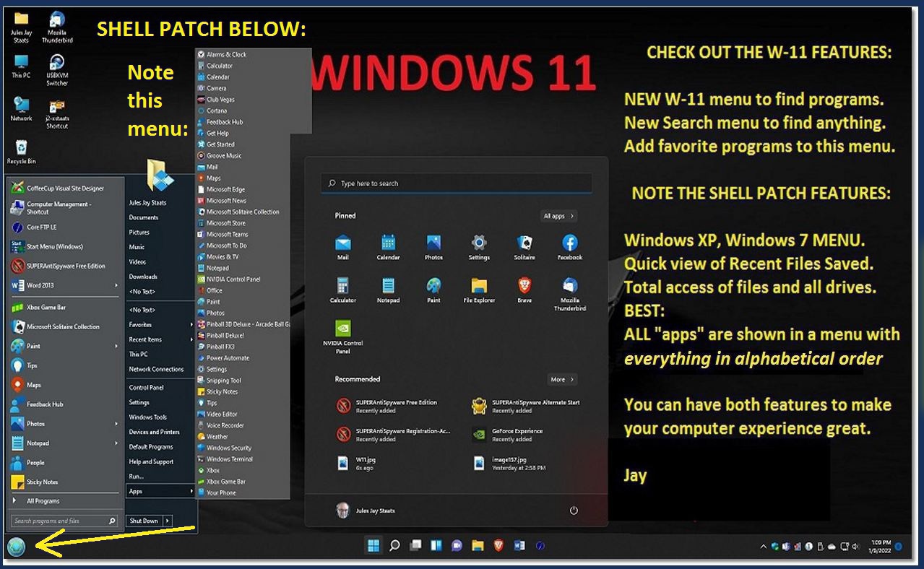Open Mozilla Thunderbird desktop shortcut
Screen dimensions: 924x569
click(57, 27)
